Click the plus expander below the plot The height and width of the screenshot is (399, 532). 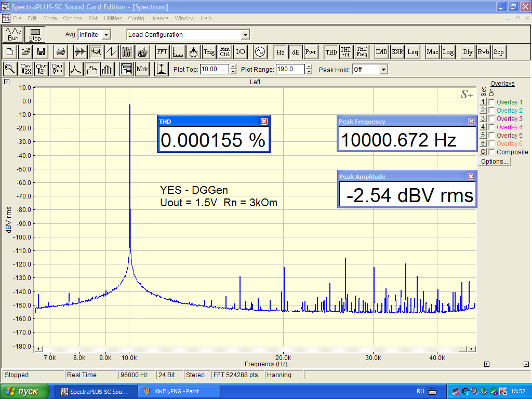click(486, 364)
